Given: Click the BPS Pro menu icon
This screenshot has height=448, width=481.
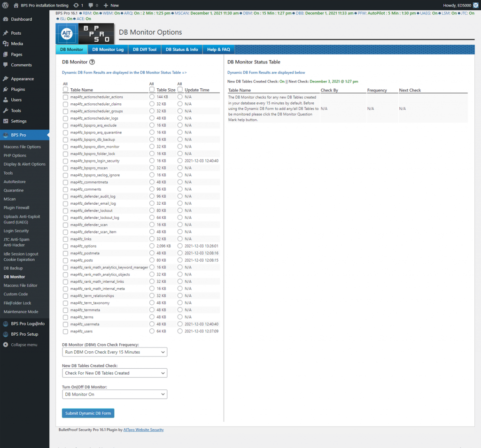Looking at the screenshot, I should (x=6, y=135).
